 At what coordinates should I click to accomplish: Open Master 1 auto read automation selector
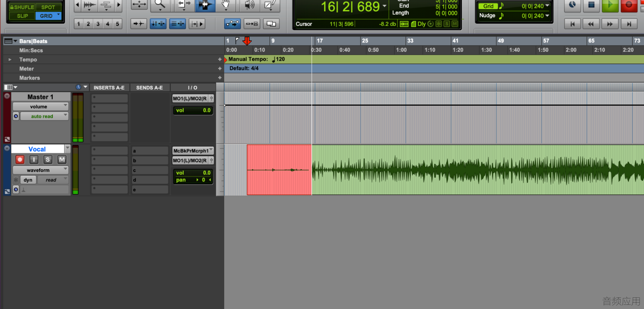44,116
